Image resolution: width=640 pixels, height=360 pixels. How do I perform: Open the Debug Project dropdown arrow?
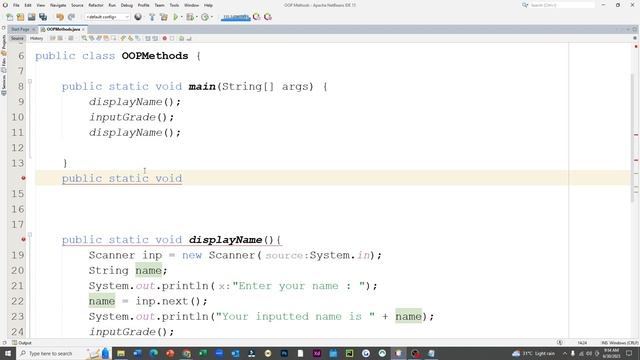[197, 17]
